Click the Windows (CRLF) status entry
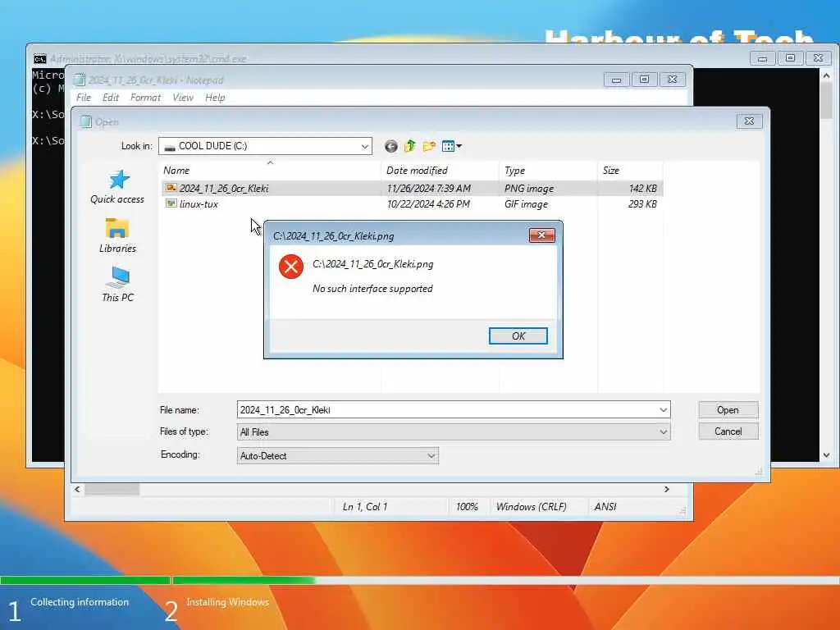The image size is (840, 630). (x=531, y=507)
